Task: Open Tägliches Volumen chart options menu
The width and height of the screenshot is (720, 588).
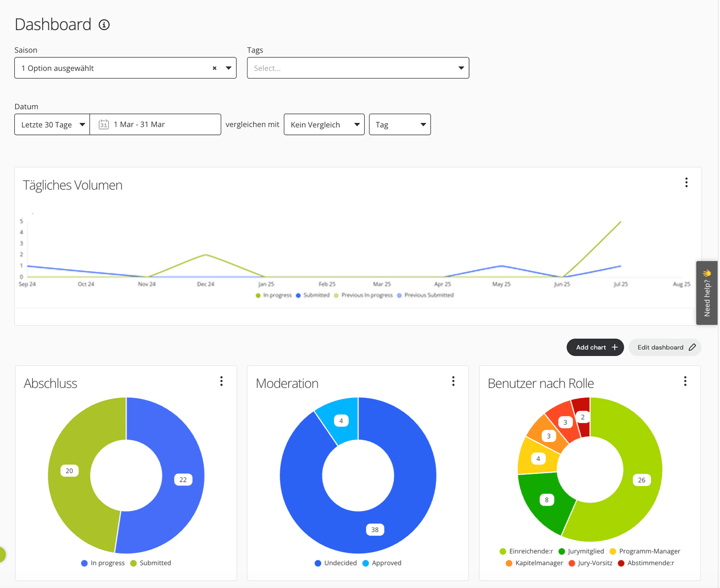Action: click(x=686, y=183)
